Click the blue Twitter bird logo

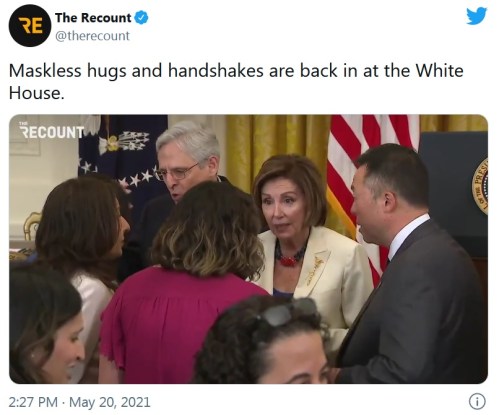tap(476, 16)
